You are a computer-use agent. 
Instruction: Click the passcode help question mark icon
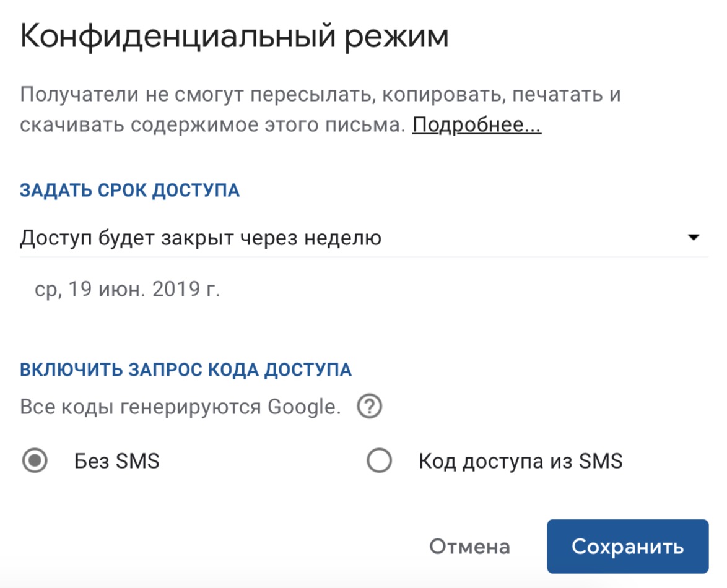[x=370, y=407]
